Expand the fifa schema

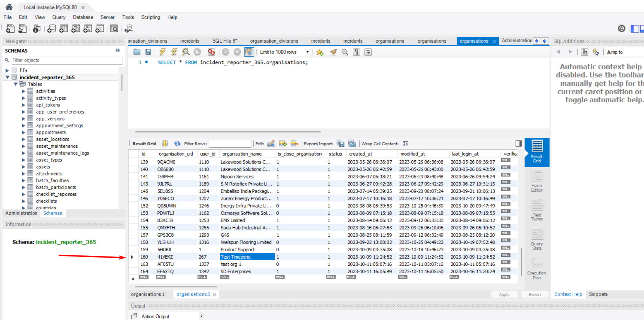click(x=7, y=70)
